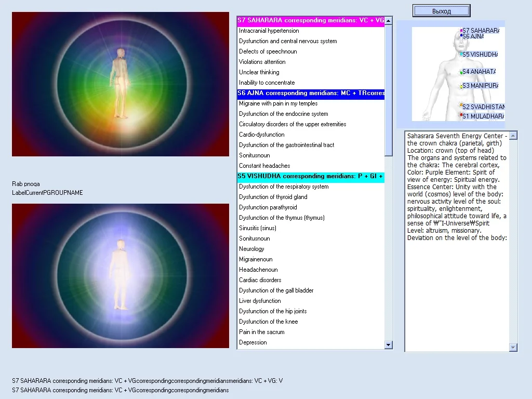Select 'Pain in the sacrum' row
The height and width of the screenshot is (399, 532).
point(311,332)
